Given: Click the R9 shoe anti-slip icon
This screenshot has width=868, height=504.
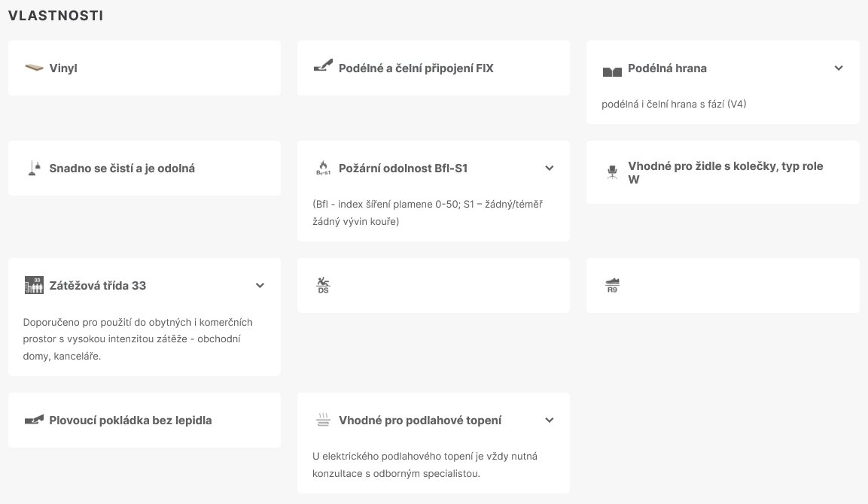Looking at the screenshot, I should pyautogui.click(x=611, y=286).
